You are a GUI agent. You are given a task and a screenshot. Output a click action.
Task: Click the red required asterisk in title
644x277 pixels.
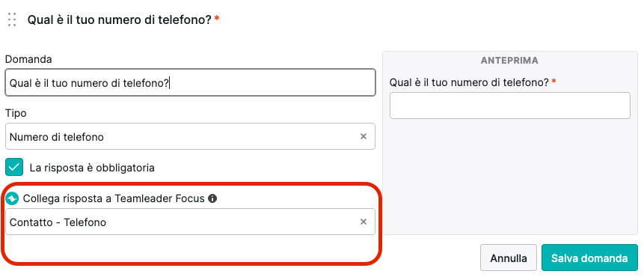coord(217,19)
